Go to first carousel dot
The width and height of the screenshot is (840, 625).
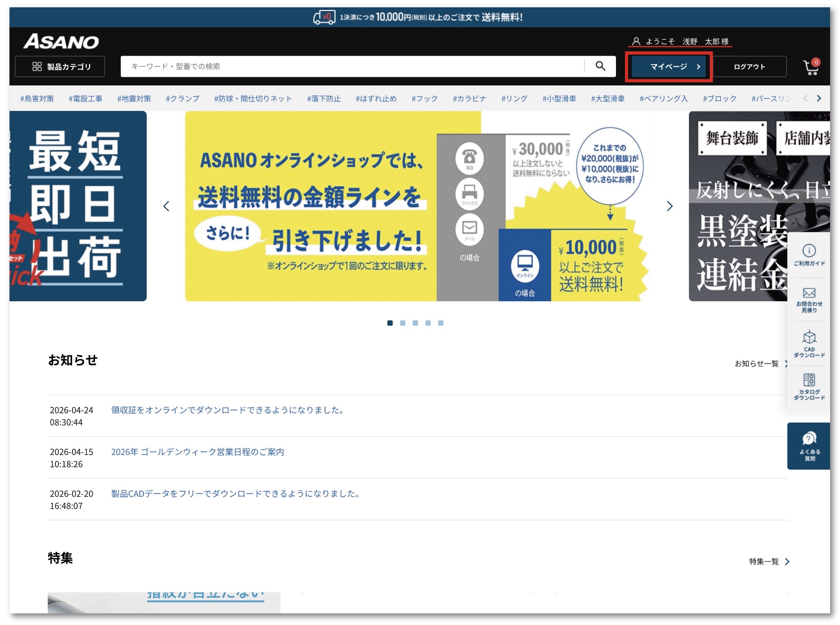[390, 323]
